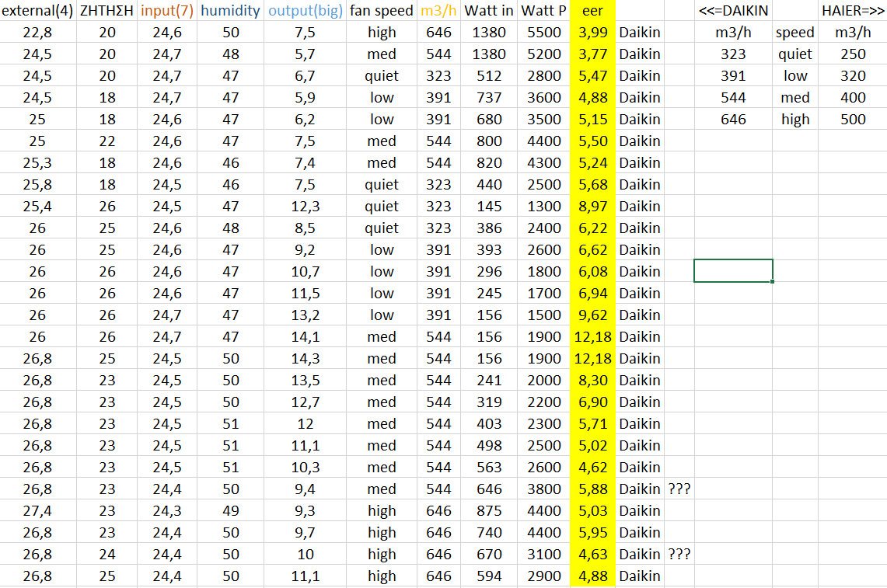Select the Watt in value 875
This screenshot has width=887, height=588.
click(x=489, y=511)
